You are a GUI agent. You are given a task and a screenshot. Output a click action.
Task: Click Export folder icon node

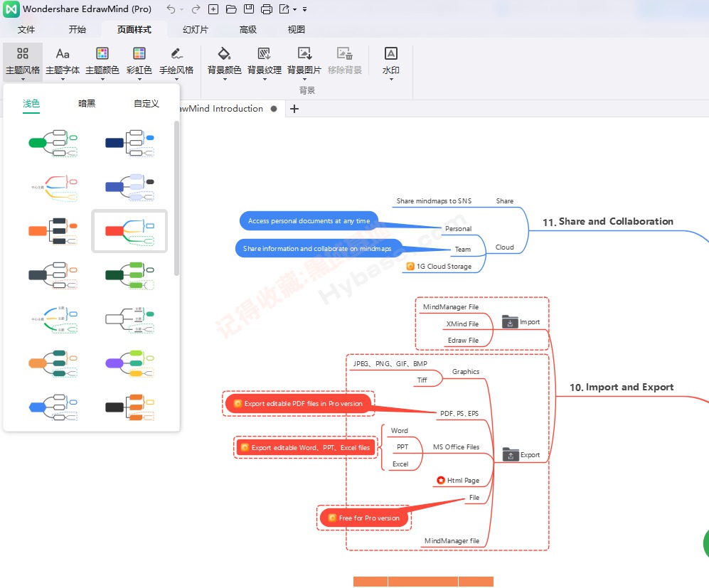click(511, 454)
